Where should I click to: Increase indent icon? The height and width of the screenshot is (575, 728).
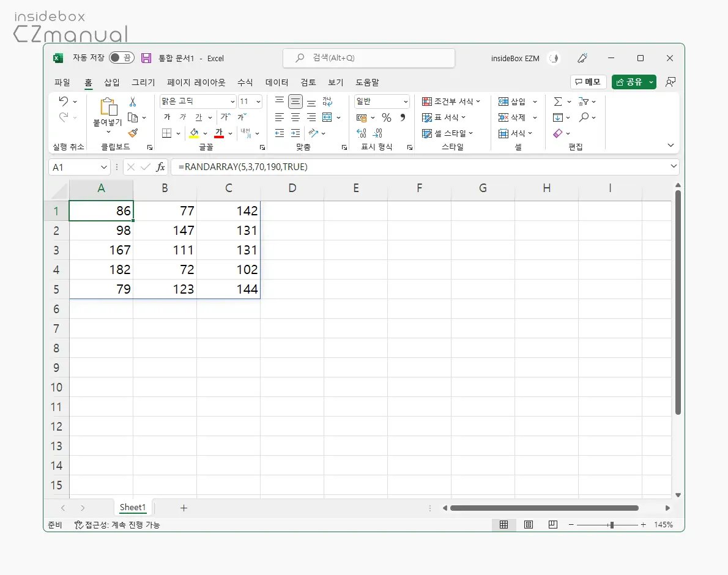(x=295, y=133)
